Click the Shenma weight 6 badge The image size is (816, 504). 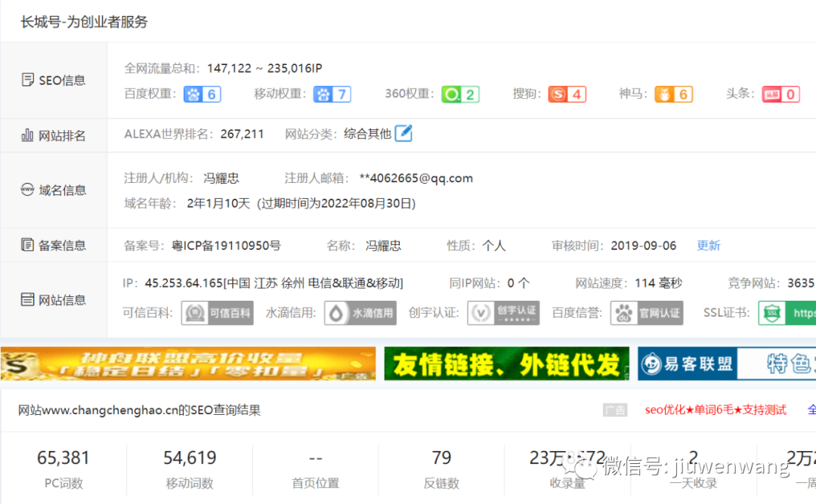pos(674,94)
